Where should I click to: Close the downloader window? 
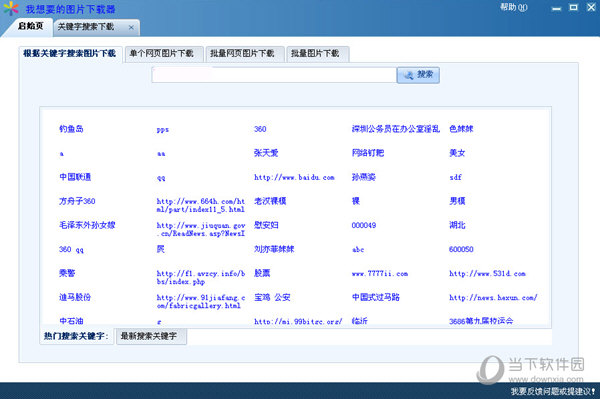coord(591,7)
